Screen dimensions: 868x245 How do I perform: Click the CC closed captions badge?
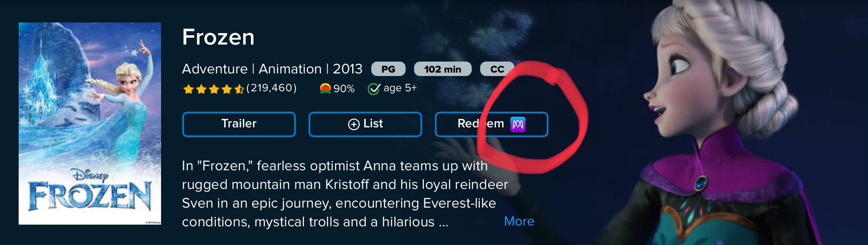coord(497,69)
